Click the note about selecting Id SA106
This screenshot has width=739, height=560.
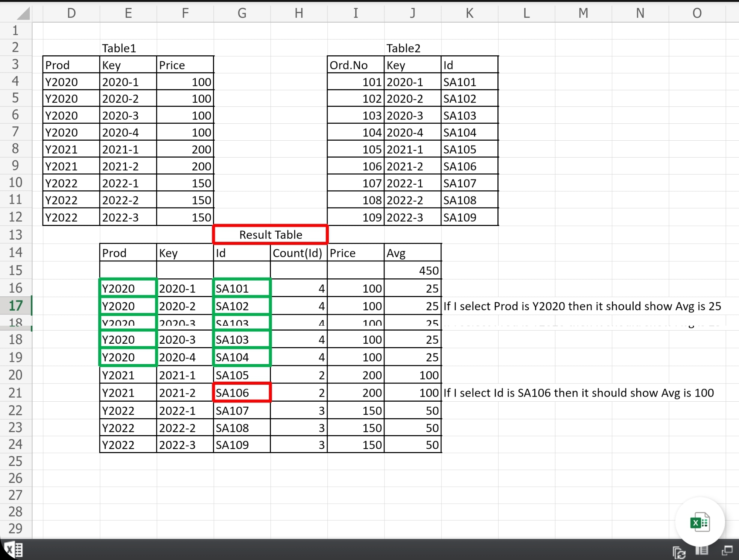(578, 393)
